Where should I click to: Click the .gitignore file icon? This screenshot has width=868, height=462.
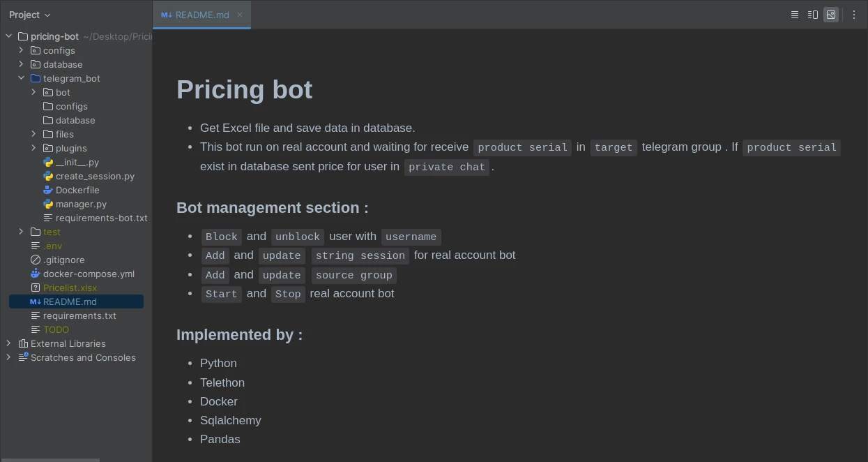point(36,260)
